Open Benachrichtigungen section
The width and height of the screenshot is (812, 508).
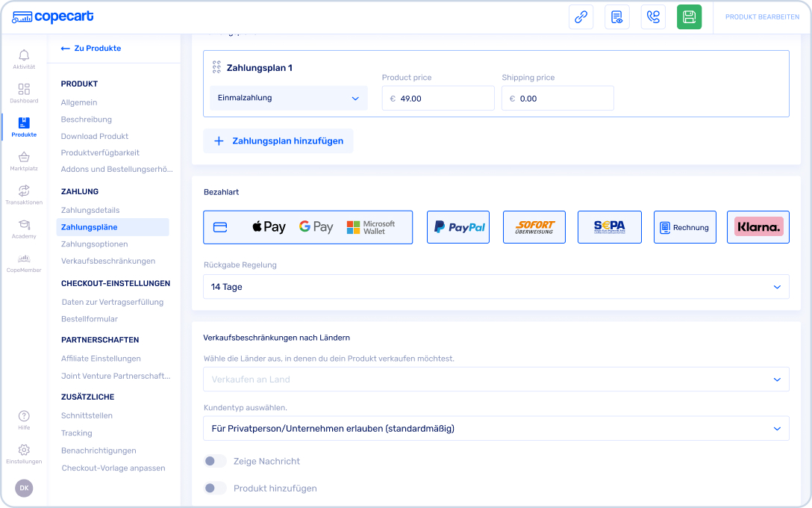pos(99,450)
